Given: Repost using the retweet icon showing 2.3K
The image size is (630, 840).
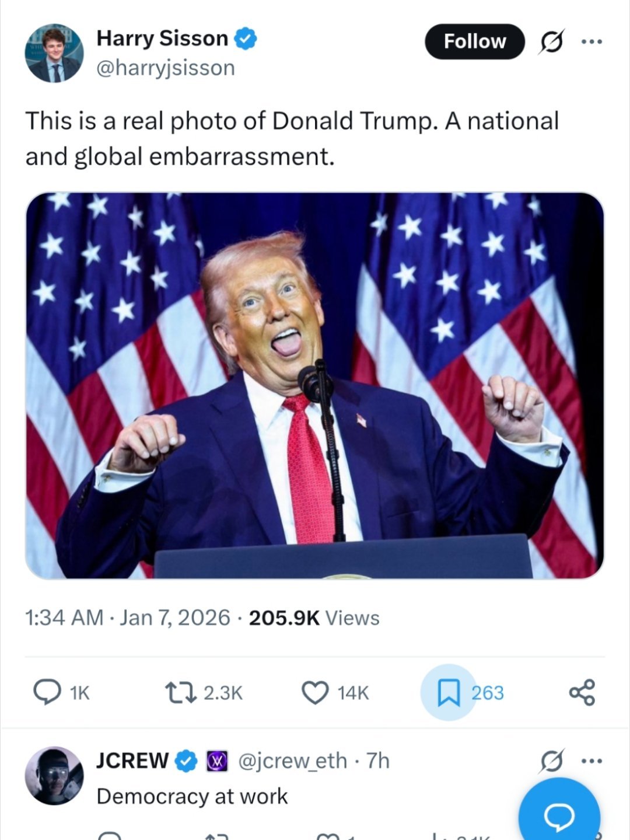Looking at the screenshot, I should click(x=177, y=692).
